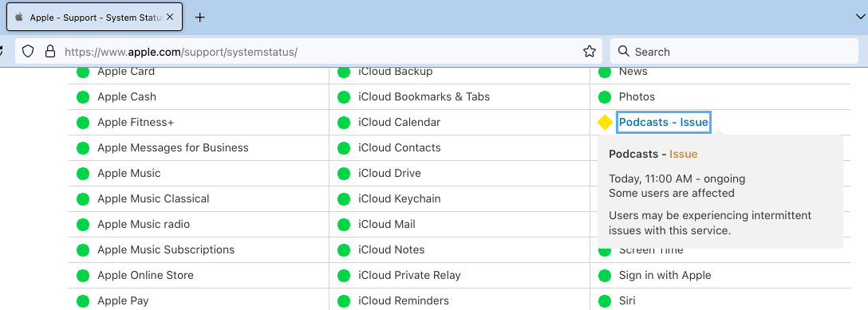This screenshot has height=310, width=868.
Task: Open the list all tabs chevron
Action: pyautogui.click(x=860, y=17)
